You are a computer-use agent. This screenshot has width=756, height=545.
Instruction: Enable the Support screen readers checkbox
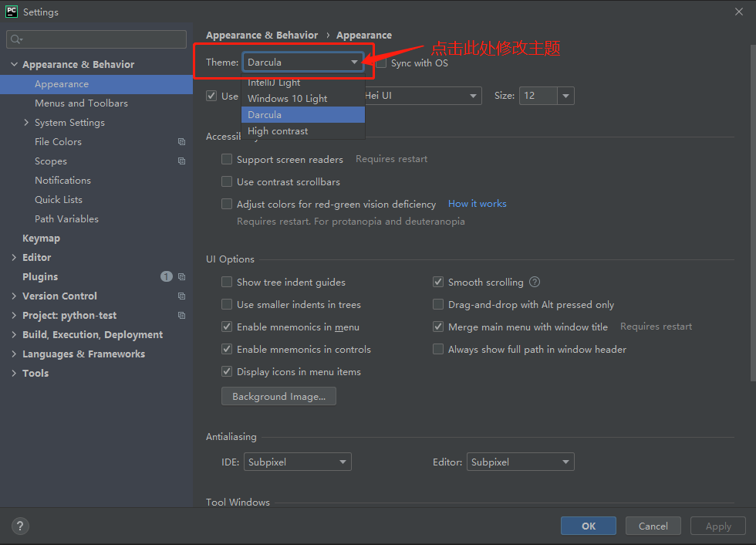[227, 159]
